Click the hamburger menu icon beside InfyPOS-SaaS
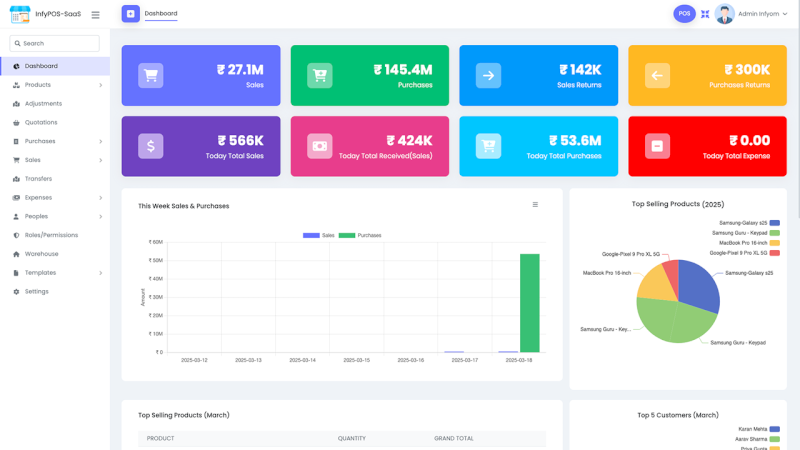 pos(95,15)
